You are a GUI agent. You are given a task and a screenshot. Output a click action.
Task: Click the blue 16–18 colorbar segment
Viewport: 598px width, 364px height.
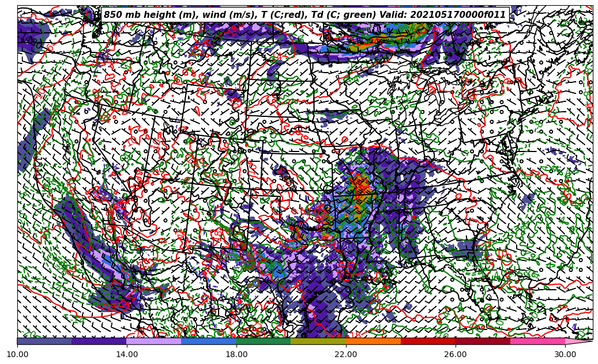click(209, 341)
